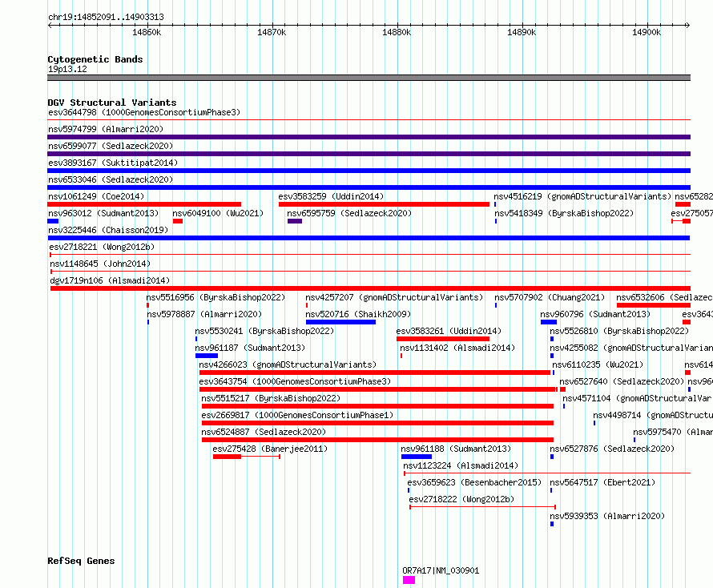Image resolution: width=713 pixels, height=588 pixels.
Task: Open nsv6527876 (Sedlazeck2020) label
Action: [612, 449]
